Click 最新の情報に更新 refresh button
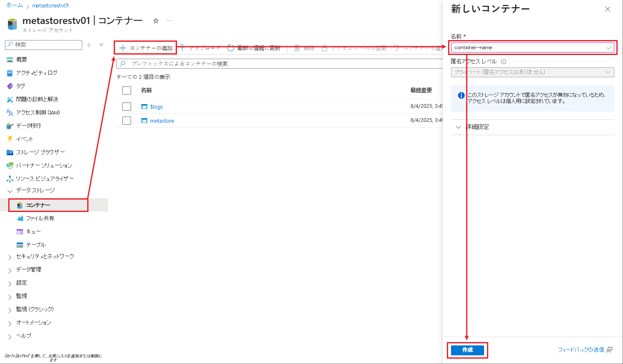 (254, 48)
